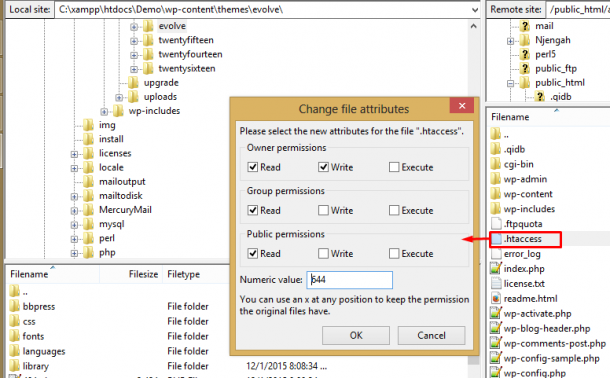Viewport: 610px width, 378px height.
Task: Open the Local site path dropdown
Action: 475,10
